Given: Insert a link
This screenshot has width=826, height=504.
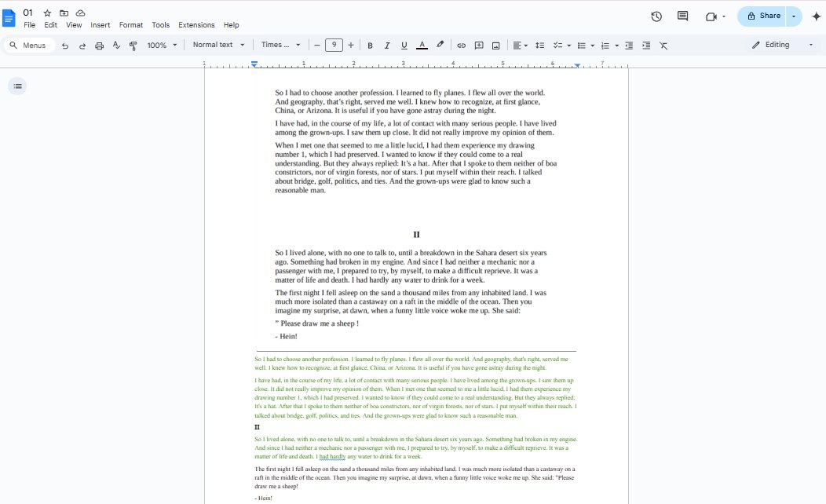Looking at the screenshot, I should tap(462, 45).
